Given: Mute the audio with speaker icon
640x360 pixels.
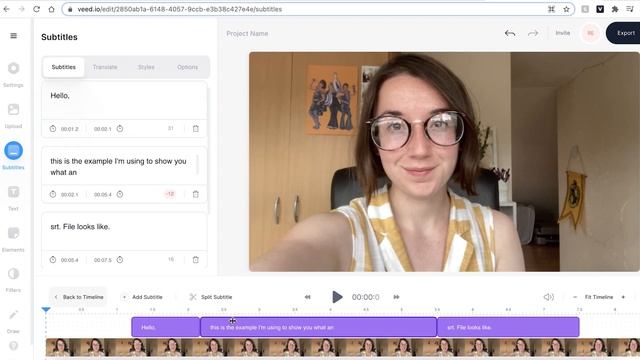Looking at the screenshot, I should [549, 297].
